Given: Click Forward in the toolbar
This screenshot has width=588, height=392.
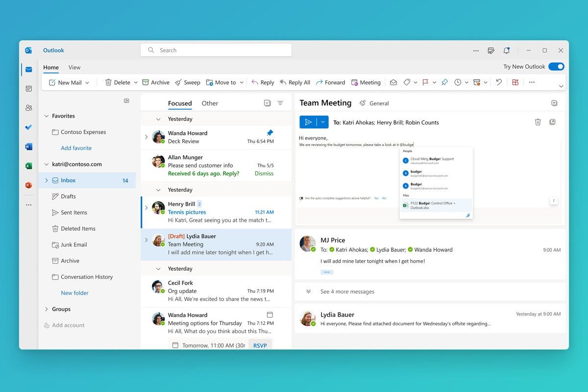Looking at the screenshot, I should (331, 82).
